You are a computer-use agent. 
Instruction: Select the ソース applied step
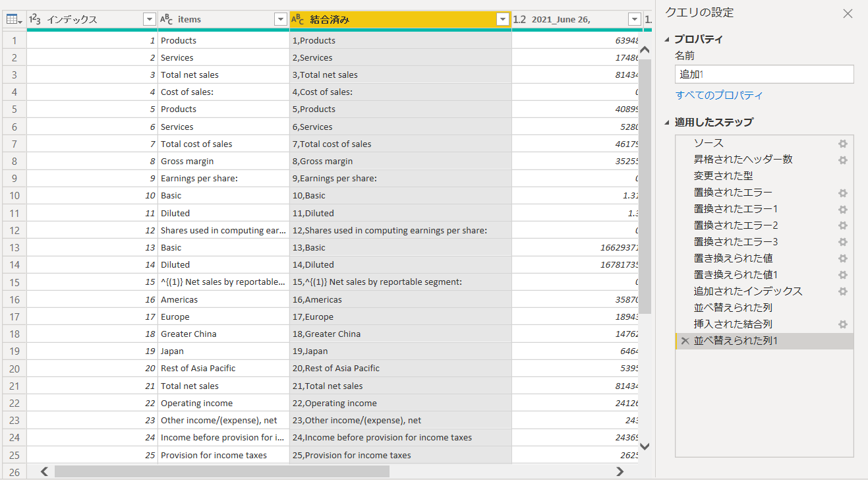[765, 143]
